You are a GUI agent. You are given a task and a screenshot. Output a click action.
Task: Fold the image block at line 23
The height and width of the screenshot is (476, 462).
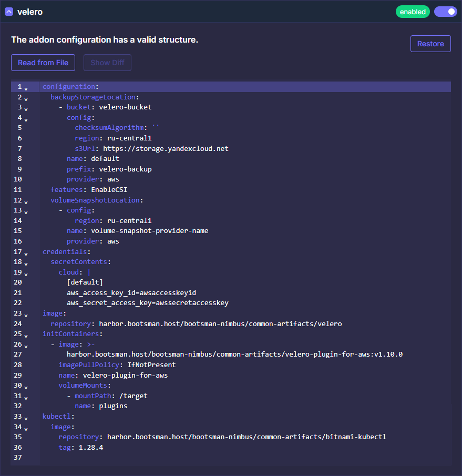pyautogui.click(x=26, y=315)
